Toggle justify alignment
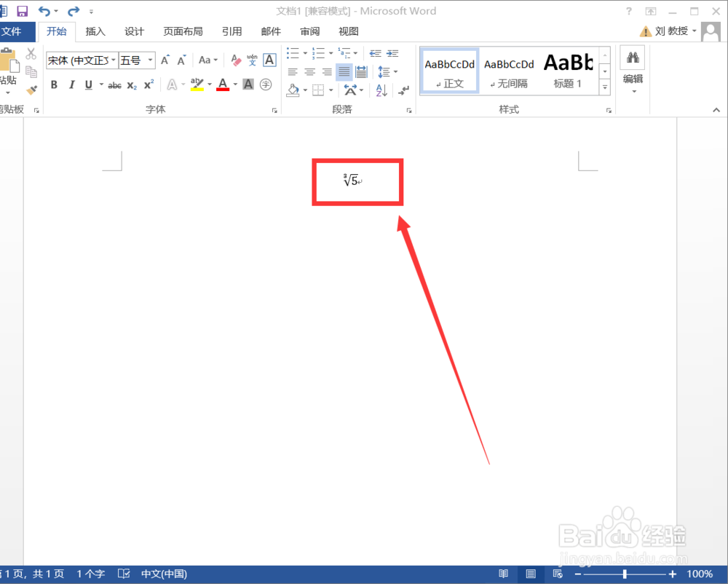 click(x=344, y=71)
